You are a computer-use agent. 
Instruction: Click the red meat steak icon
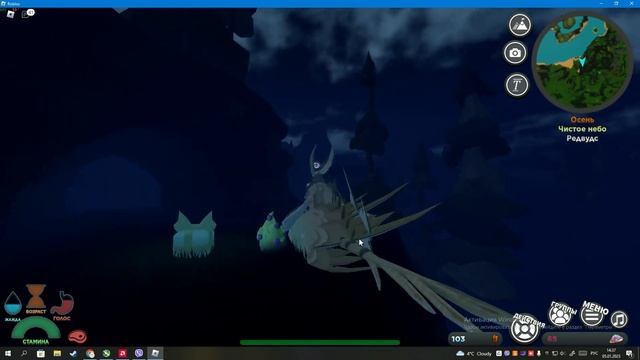(x=78, y=337)
